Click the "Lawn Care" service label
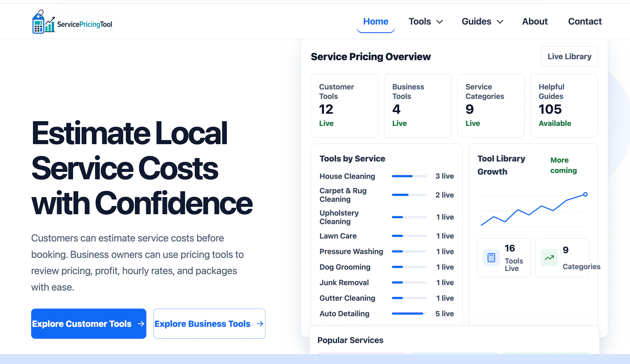Viewport: 630px width, 364px height. pos(338,236)
